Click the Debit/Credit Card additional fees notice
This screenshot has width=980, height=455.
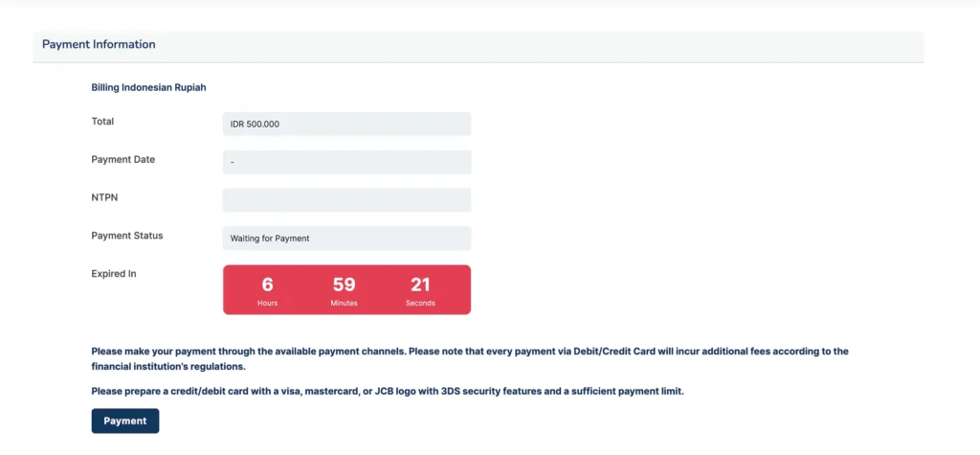click(x=469, y=358)
